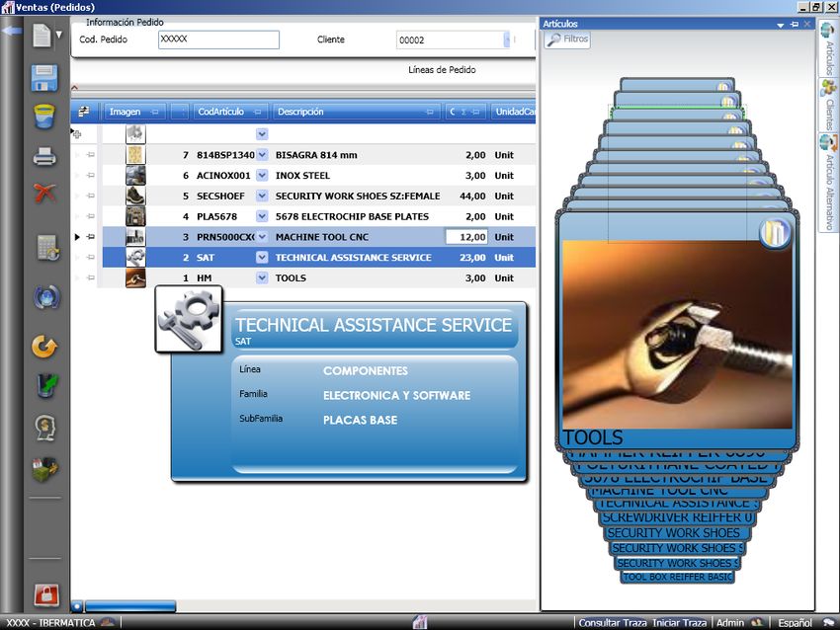
Task: Expand the new document dropdown arrow
Action: coord(59,36)
